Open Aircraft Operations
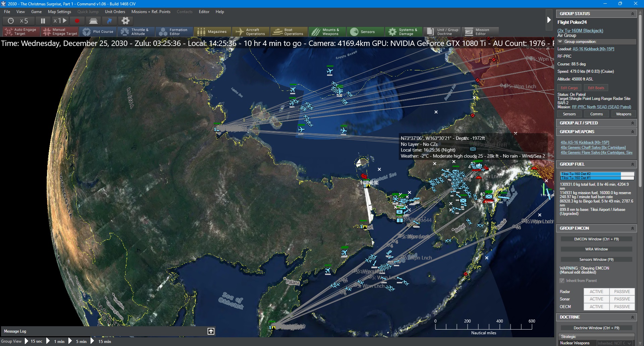Screen dimensions: 644x346 point(251,32)
